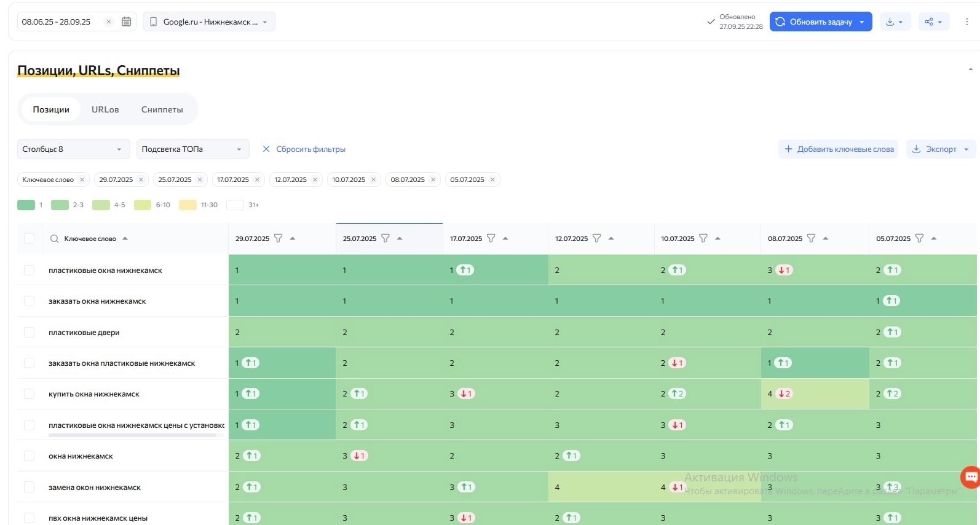Filter the 10.07.2025 column
Screen dimensions: 980x525
pyautogui.click(x=703, y=239)
